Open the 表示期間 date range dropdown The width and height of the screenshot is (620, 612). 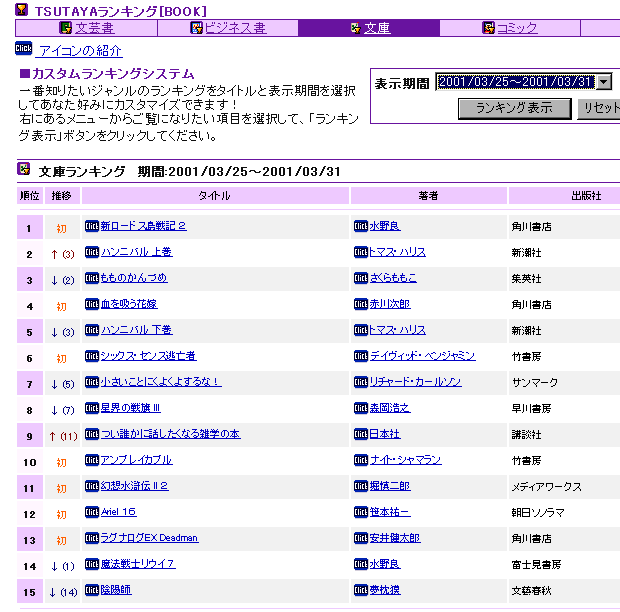point(604,82)
